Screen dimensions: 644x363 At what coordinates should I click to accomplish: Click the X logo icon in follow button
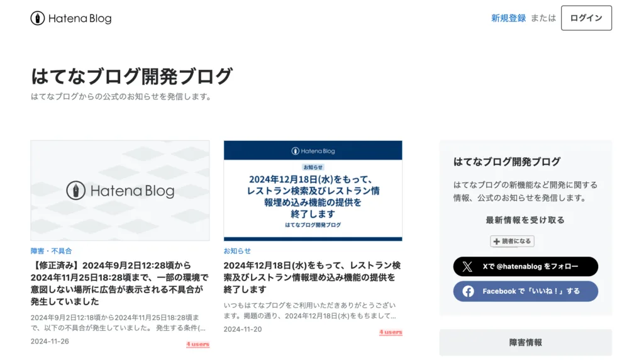(467, 267)
